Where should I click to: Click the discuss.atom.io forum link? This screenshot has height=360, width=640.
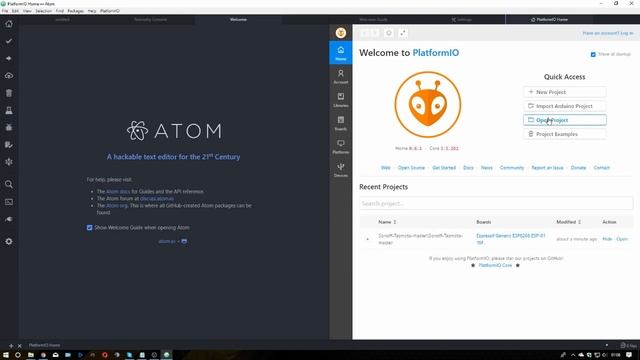(157, 198)
